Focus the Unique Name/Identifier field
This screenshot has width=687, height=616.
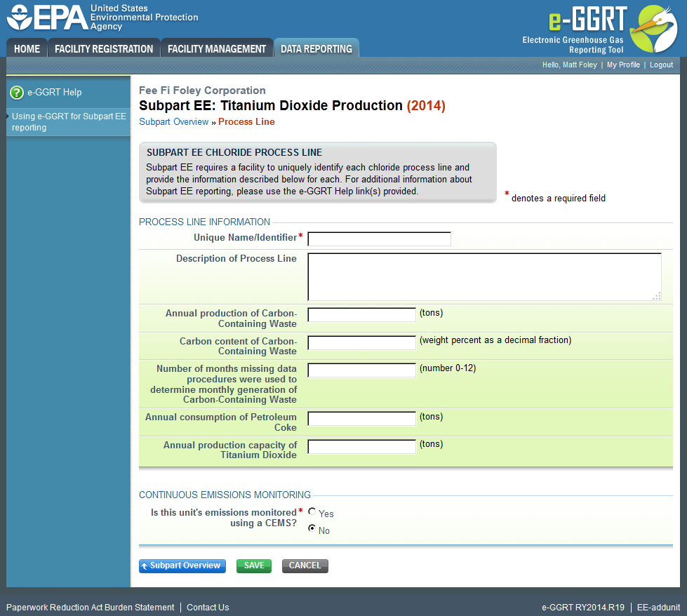[379, 239]
